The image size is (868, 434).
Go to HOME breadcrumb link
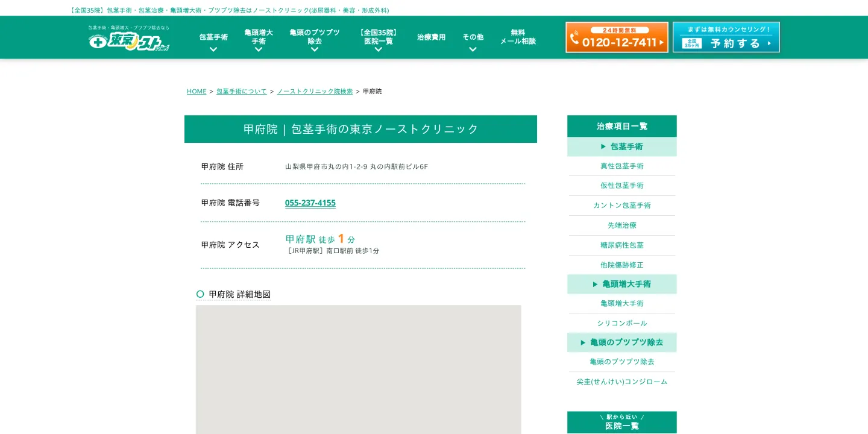point(197,92)
